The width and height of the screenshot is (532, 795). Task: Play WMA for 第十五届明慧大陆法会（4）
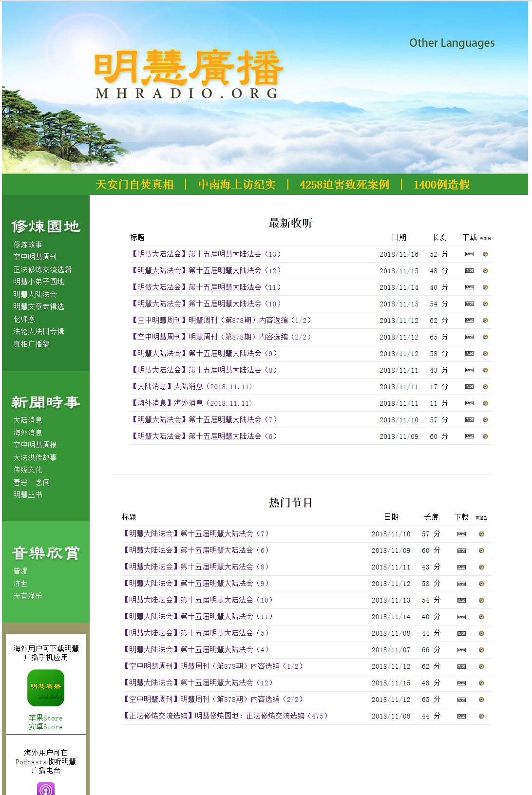point(481,650)
